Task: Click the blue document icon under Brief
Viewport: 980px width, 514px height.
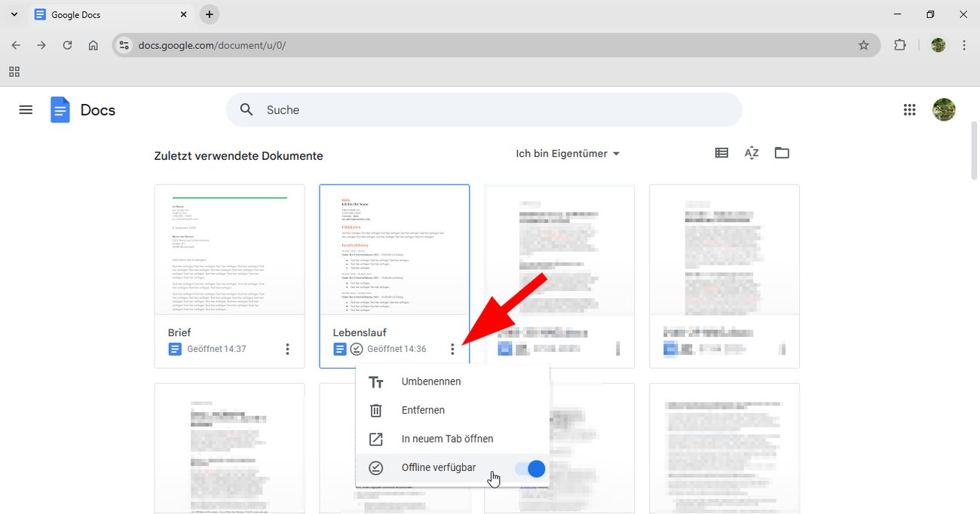Action: click(176, 348)
